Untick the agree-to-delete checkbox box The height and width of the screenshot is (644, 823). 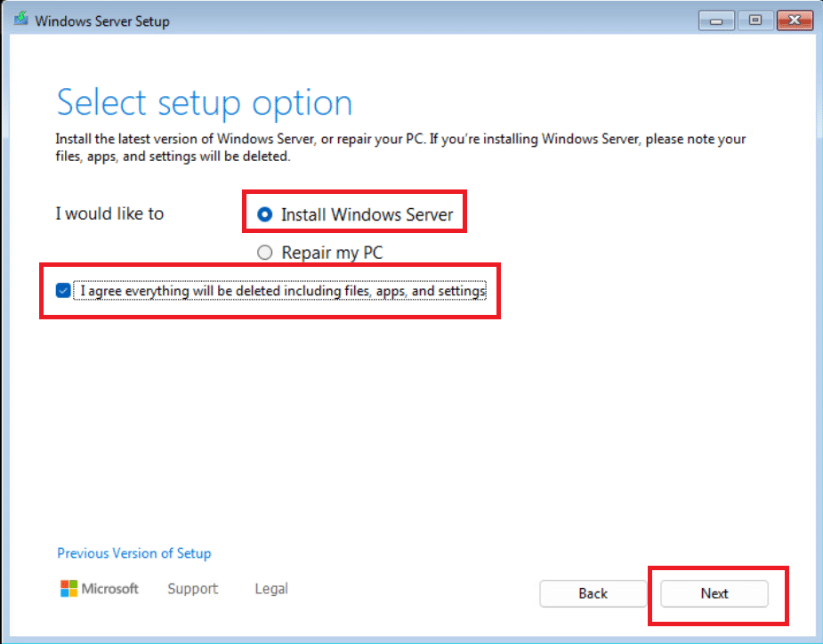coord(63,290)
